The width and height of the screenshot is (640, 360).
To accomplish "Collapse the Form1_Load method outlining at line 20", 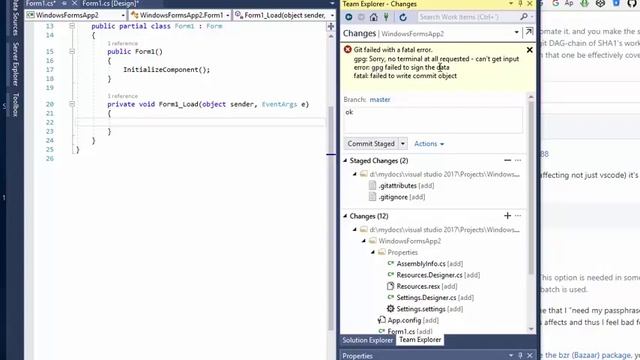I will click(x=72, y=104).
